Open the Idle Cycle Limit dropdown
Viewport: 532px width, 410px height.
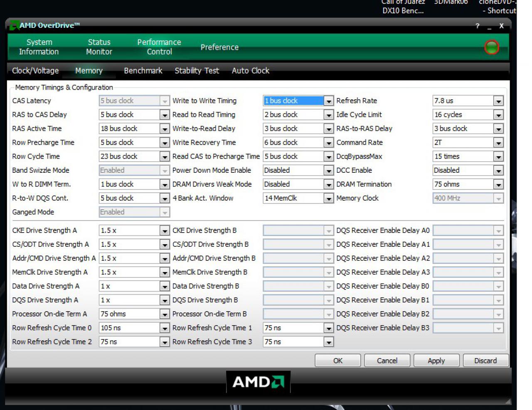pos(498,115)
